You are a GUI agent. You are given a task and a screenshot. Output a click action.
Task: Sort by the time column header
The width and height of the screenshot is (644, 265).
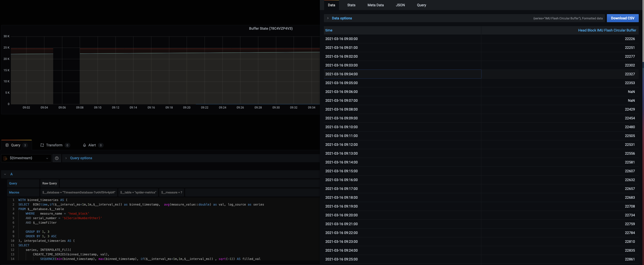point(329,30)
